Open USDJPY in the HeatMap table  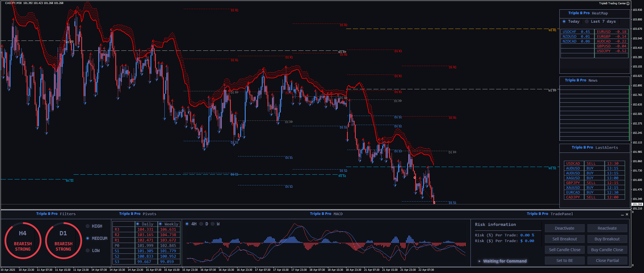[x=611, y=51]
